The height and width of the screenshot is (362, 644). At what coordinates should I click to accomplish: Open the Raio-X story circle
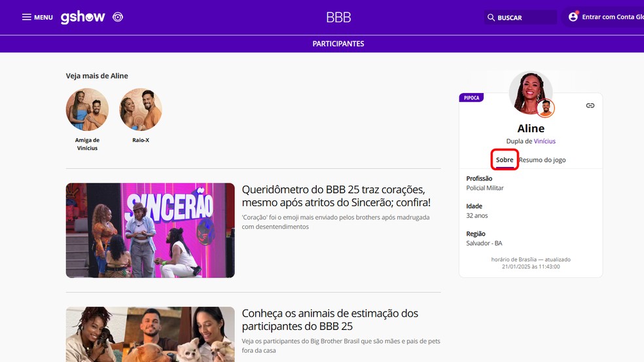point(141,109)
